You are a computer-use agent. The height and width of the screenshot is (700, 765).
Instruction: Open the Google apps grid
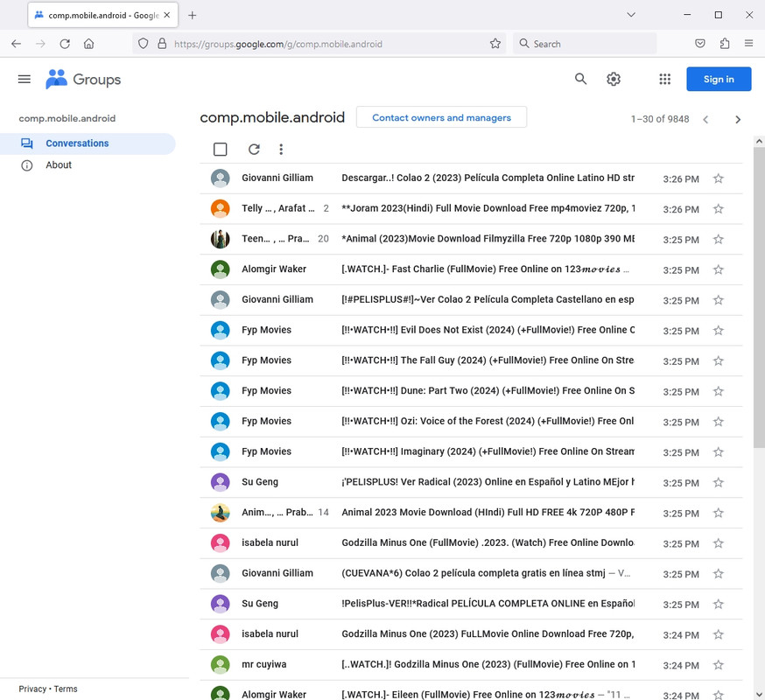click(664, 79)
